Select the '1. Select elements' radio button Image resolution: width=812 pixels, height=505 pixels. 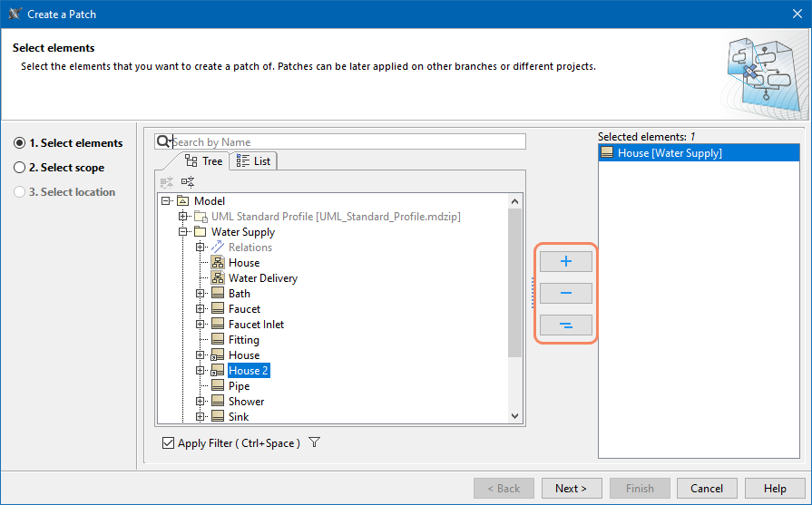(19, 143)
